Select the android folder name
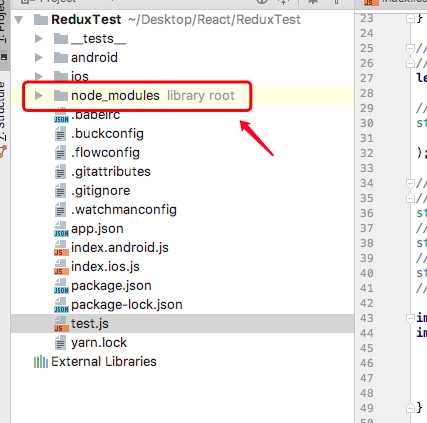This screenshot has width=427, height=423. point(94,58)
